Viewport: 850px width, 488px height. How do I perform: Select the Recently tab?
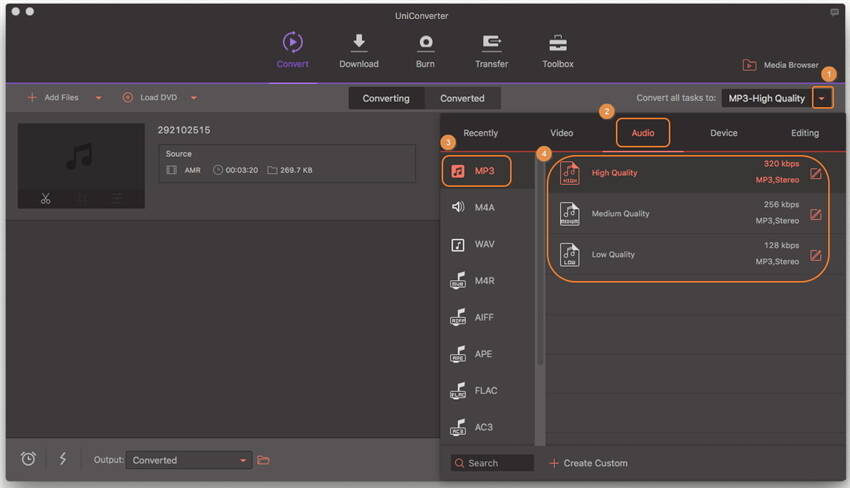click(x=480, y=133)
